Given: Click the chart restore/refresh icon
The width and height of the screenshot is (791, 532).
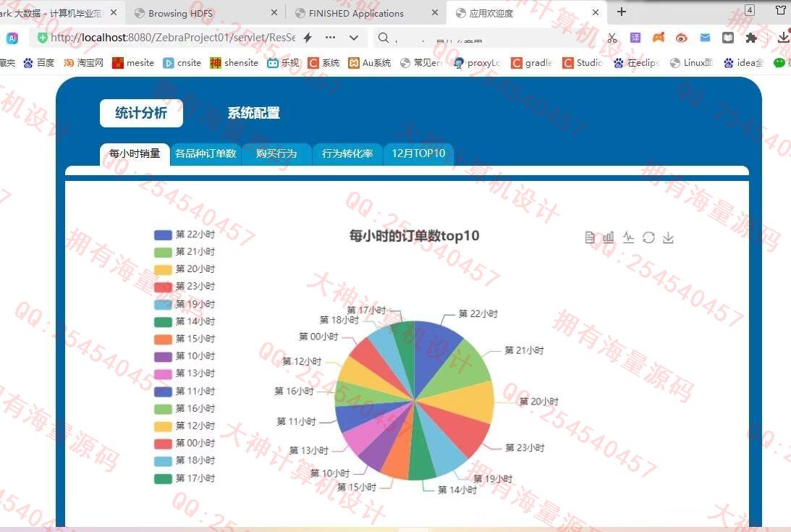Looking at the screenshot, I should click(x=648, y=237).
